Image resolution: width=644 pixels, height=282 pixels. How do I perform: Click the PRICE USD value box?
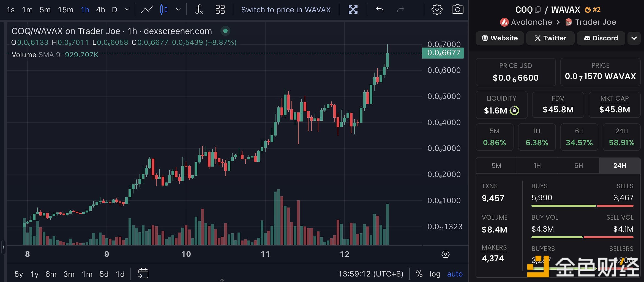[x=516, y=72]
